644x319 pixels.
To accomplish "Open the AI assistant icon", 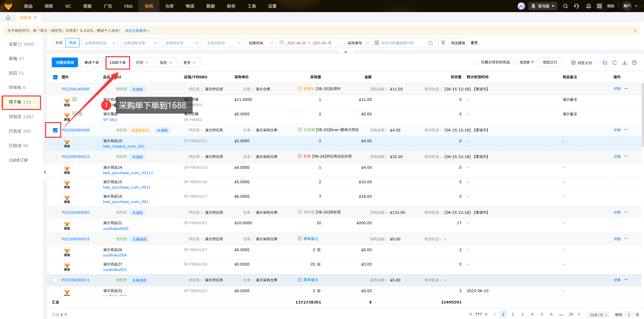I will pyautogui.click(x=521, y=6).
